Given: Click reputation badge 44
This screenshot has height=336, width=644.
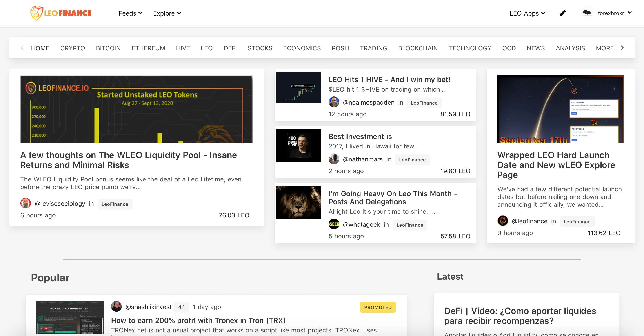Looking at the screenshot, I should click(181, 307).
